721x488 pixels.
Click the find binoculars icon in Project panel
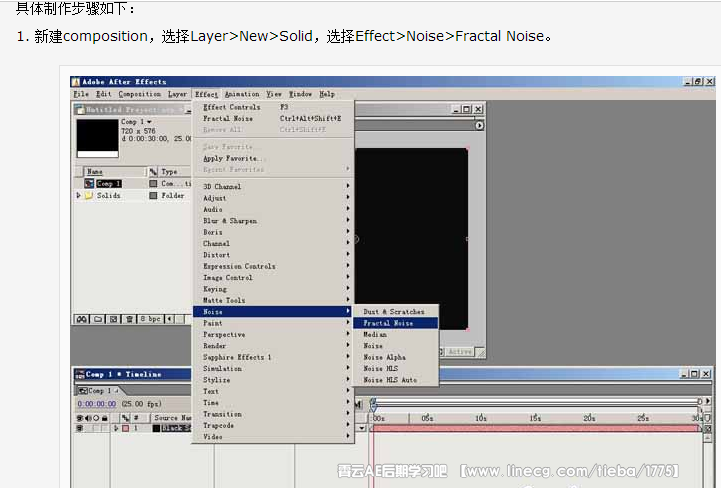(83, 319)
